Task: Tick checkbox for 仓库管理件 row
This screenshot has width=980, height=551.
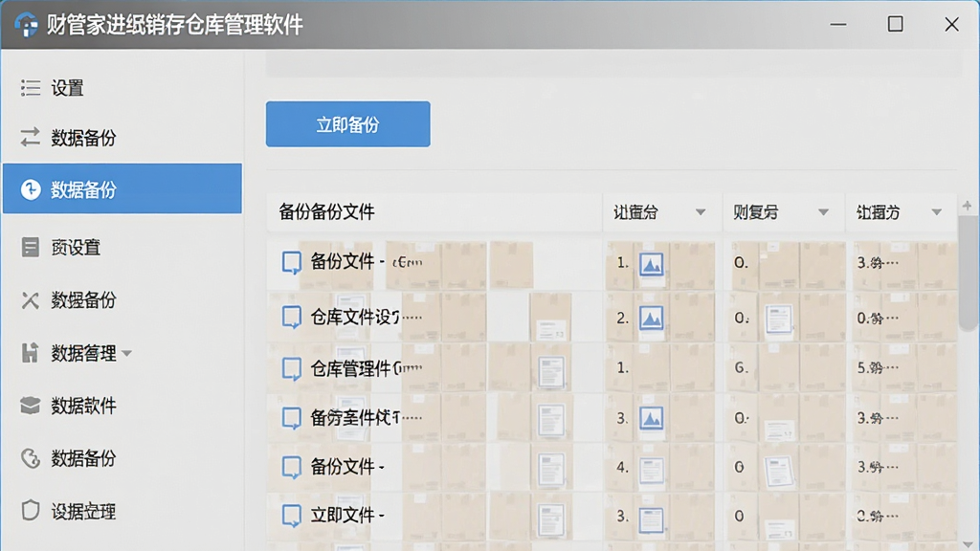Action: point(291,368)
